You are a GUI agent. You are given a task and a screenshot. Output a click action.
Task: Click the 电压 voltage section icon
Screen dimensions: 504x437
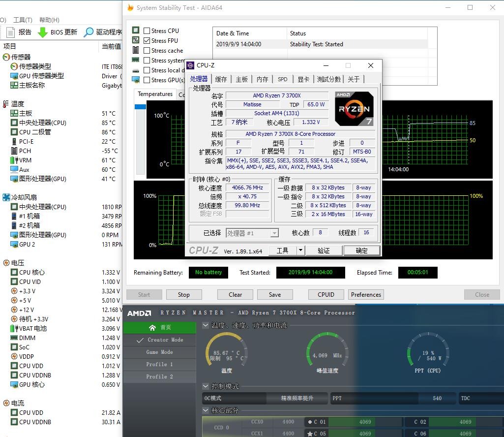pos(6,263)
